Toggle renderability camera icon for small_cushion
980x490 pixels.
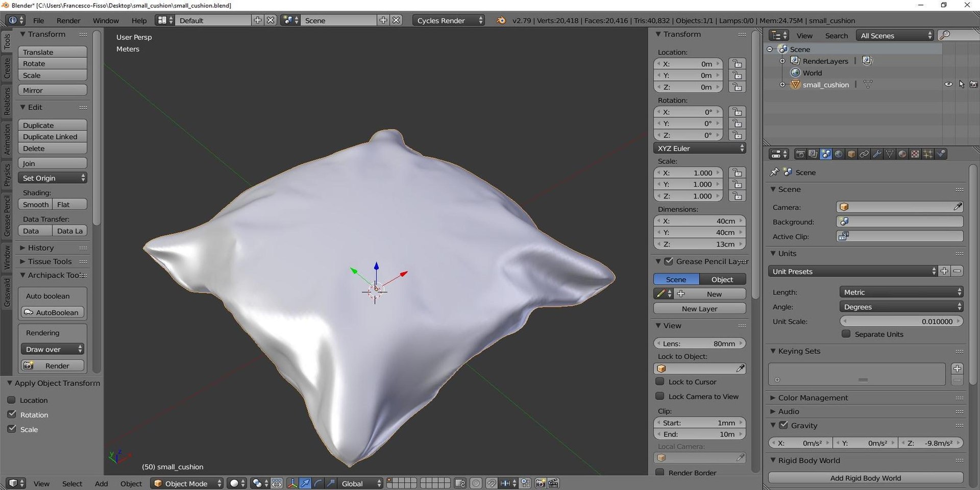(973, 85)
